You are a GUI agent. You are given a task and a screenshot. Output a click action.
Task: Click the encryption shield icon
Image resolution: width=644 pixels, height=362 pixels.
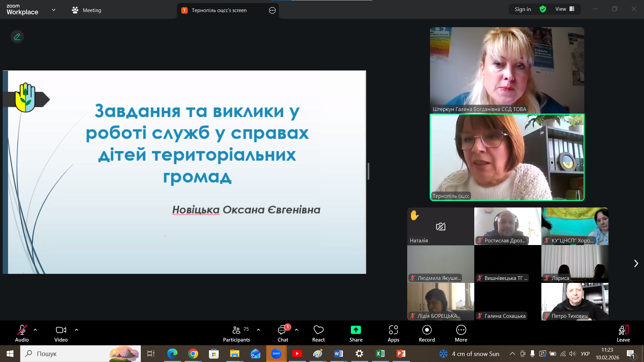(x=543, y=9)
